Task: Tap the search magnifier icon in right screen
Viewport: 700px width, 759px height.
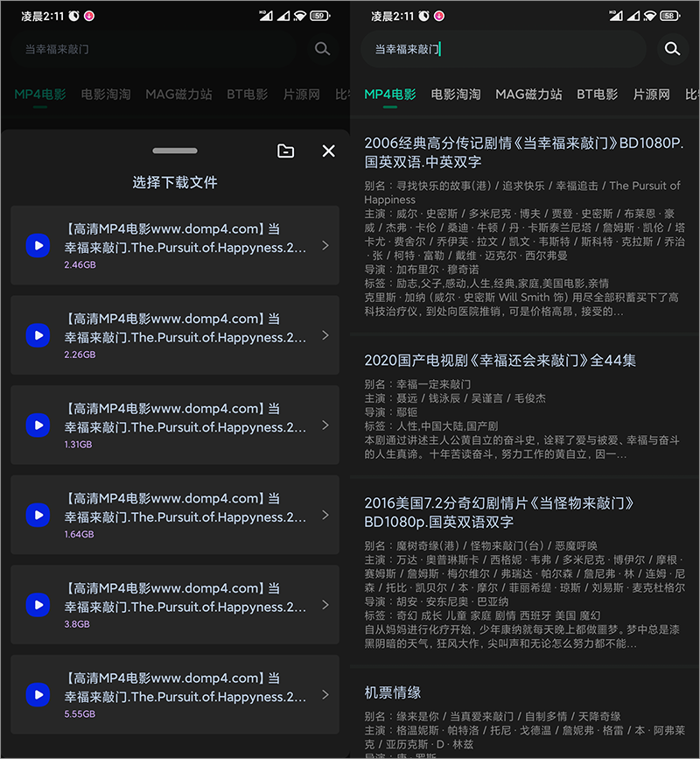Action: click(x=672, y=49)
